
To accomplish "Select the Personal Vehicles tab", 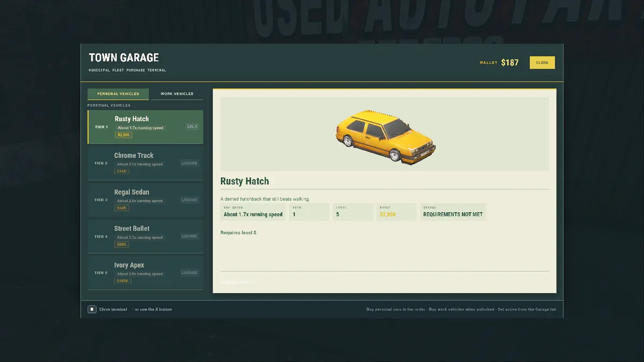I will pyautogui.click(x=118, y=94).
